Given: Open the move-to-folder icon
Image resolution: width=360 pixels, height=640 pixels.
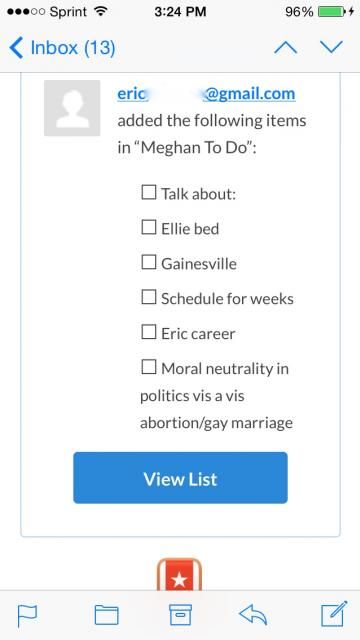Looking at the screenshot, I should click(x=107, y=615).
